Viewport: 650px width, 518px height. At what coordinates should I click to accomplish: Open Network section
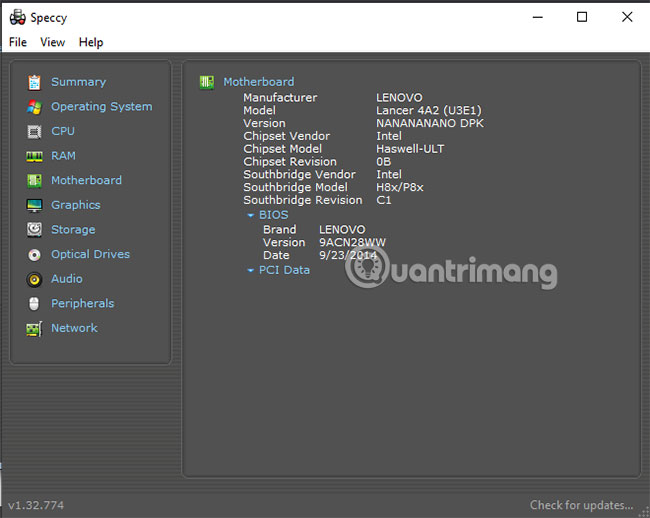click(x=75, y=328)
